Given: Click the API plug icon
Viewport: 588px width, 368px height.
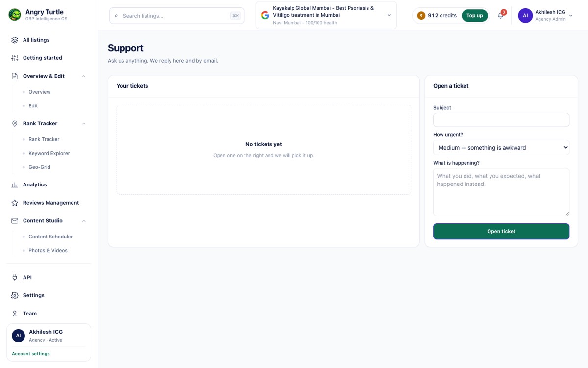Looking at the screenshot, I should coord(15,278).
